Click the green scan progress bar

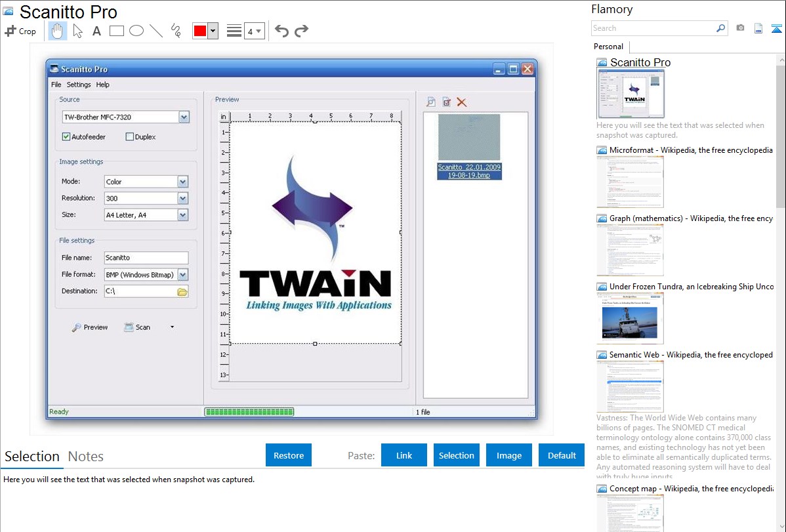249,412
